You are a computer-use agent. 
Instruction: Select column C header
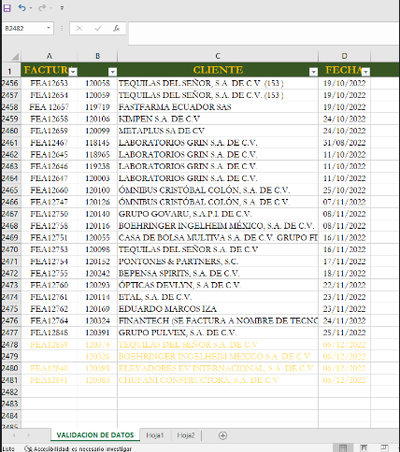[x=218, y=56]
